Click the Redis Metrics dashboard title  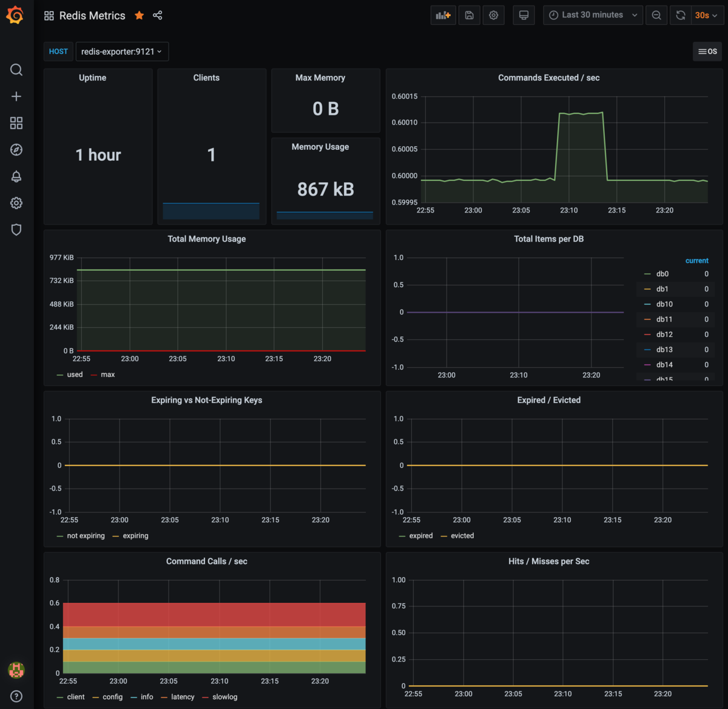click(92, 16)
